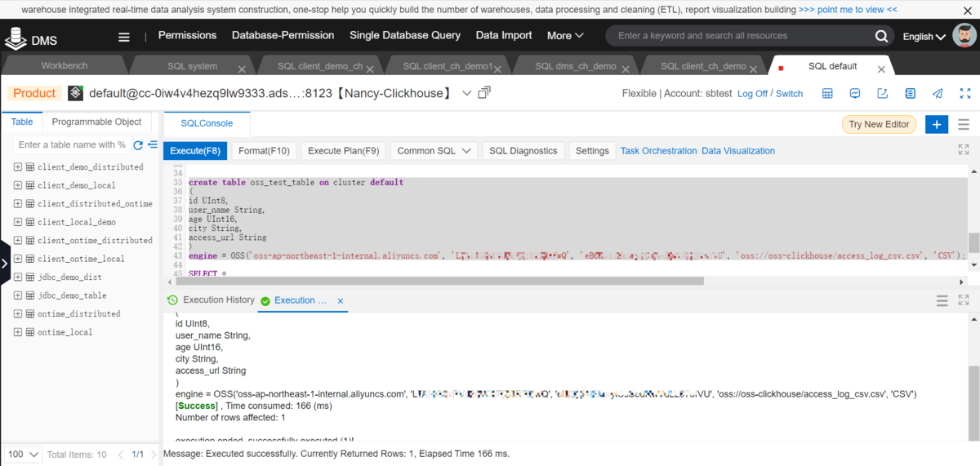Click the search magnifier icon
980x466 pixels.
[x=882, y=37]
